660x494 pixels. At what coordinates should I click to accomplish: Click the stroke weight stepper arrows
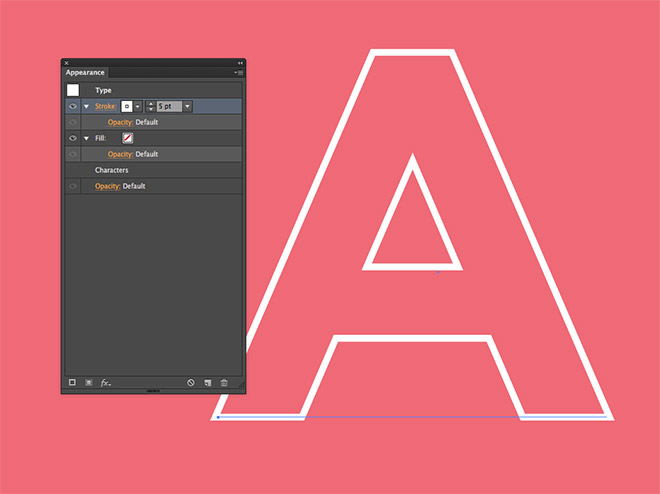[x=151, y=106]
